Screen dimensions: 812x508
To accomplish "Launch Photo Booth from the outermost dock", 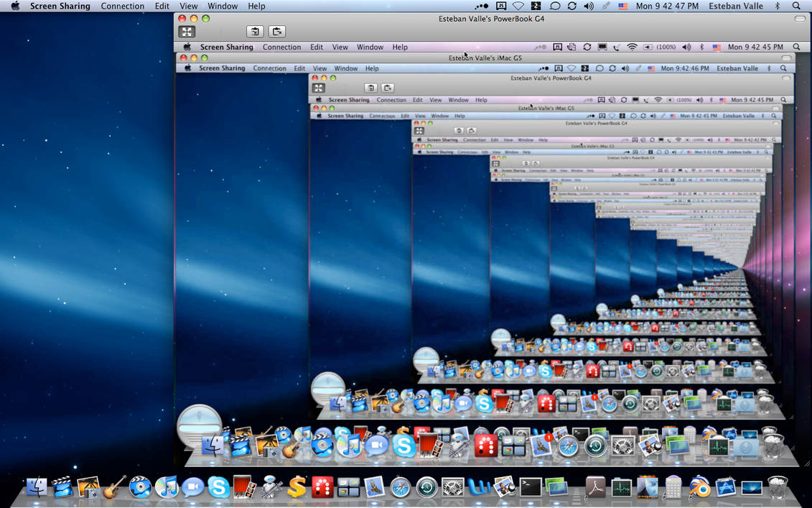I will click(x=244, y=487).
